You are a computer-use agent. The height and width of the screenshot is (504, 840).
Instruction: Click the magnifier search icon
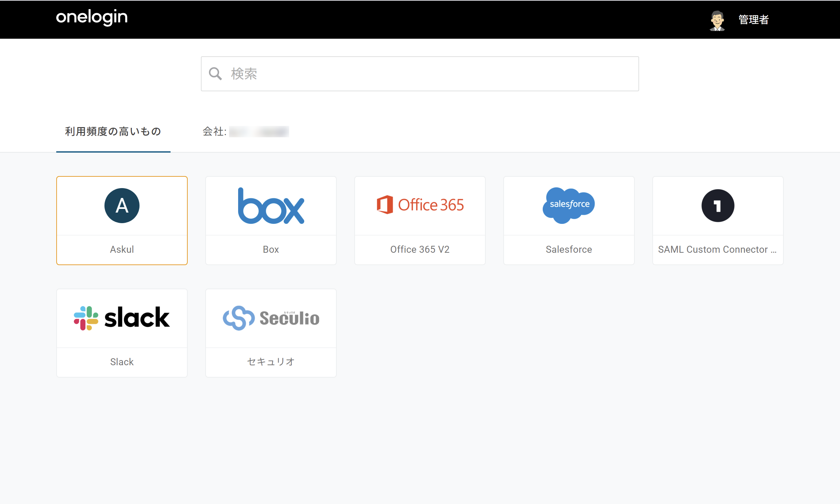point(215,74)
